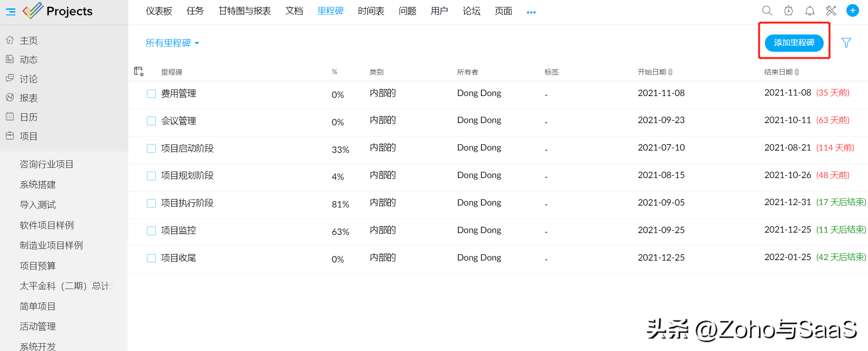Open the 费用管理 milestone link
The width and height of the screenshot is (868, 351).
179,94
